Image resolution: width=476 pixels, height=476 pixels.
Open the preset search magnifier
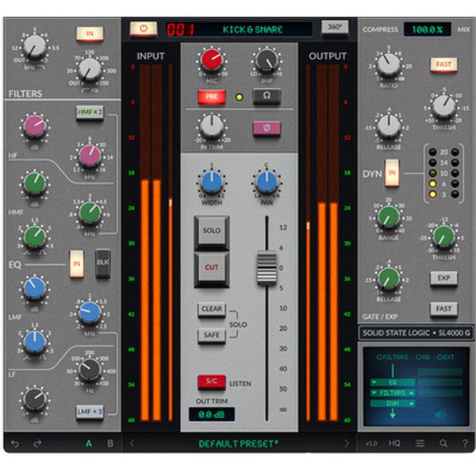443,443
